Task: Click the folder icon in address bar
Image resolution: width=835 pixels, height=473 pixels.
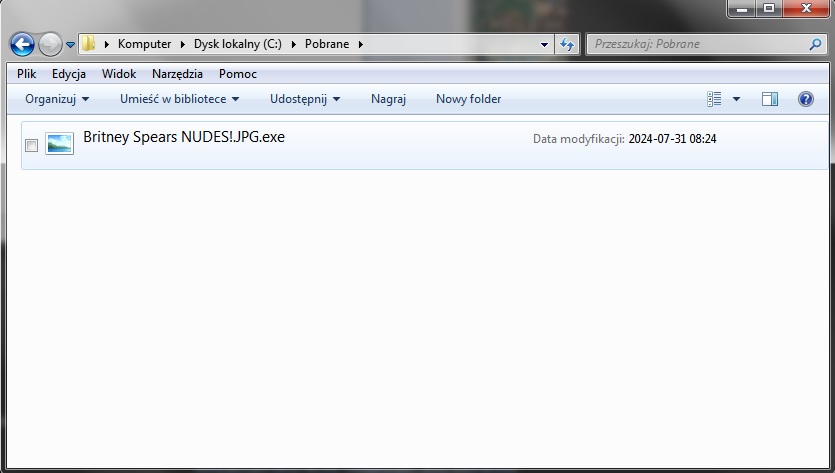Action: click(x=88, y=44)
